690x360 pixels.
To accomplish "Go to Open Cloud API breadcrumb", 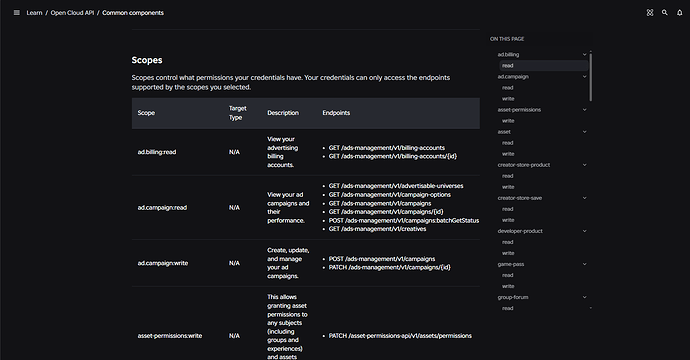I will point(72,13).
